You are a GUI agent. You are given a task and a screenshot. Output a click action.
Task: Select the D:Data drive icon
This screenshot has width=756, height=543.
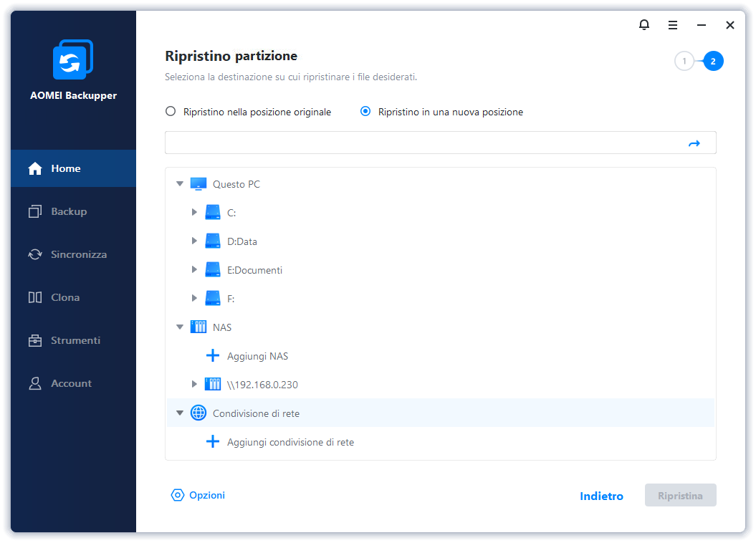pos(213,241)
